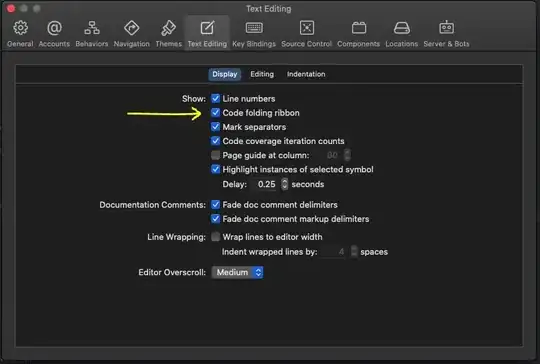Uncheck Fade doc comment delimiters

[215, 205]
